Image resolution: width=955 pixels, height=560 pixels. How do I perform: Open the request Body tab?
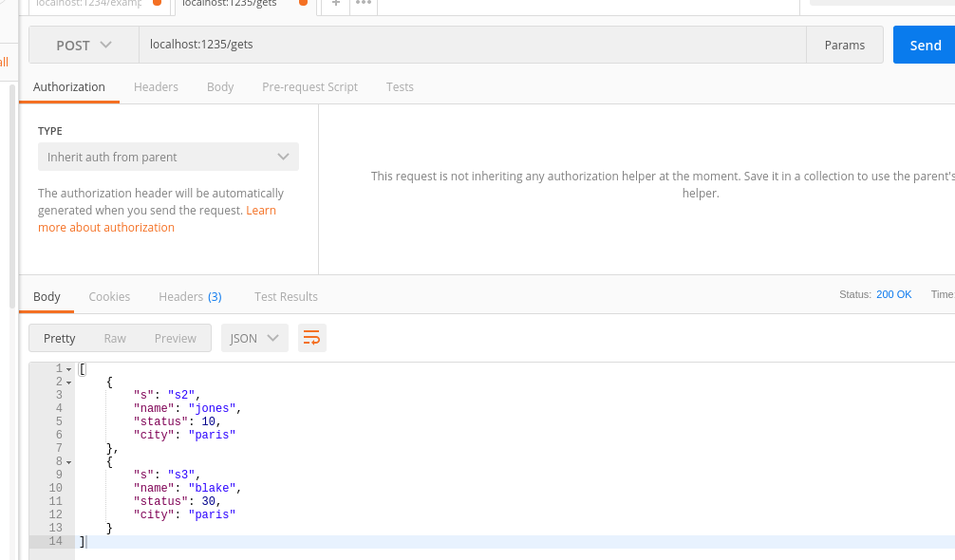click(220, 87)
